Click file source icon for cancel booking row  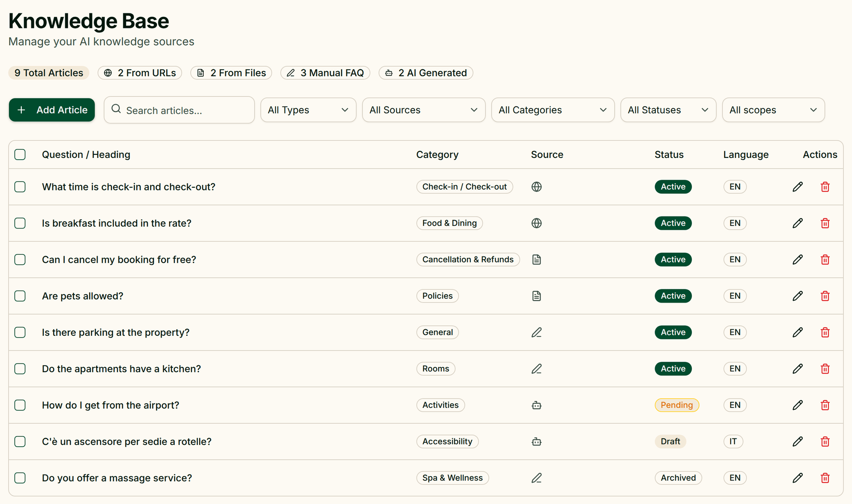point(536,260)
